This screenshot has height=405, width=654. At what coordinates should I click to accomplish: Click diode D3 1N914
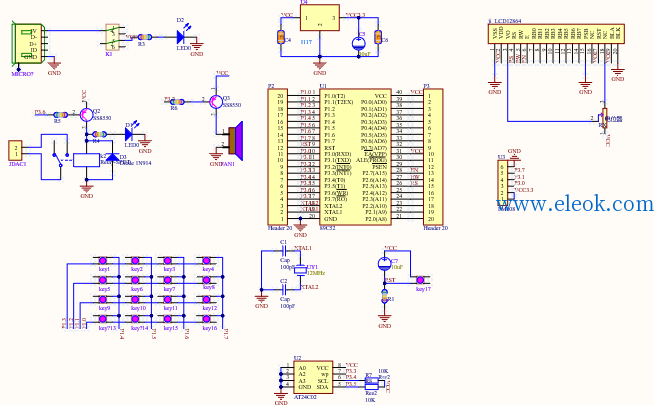click(x=112, y=157)
